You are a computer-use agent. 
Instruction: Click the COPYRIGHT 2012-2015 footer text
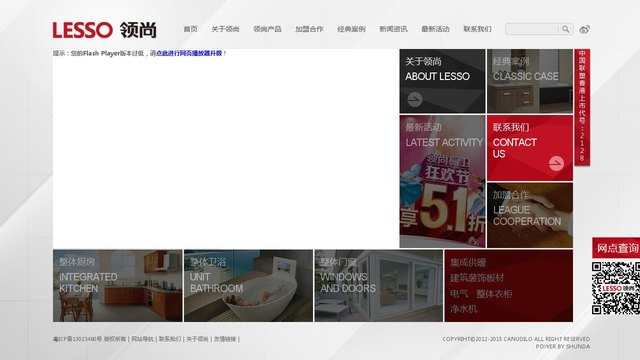pyautogui.click(x=516, y=339)
